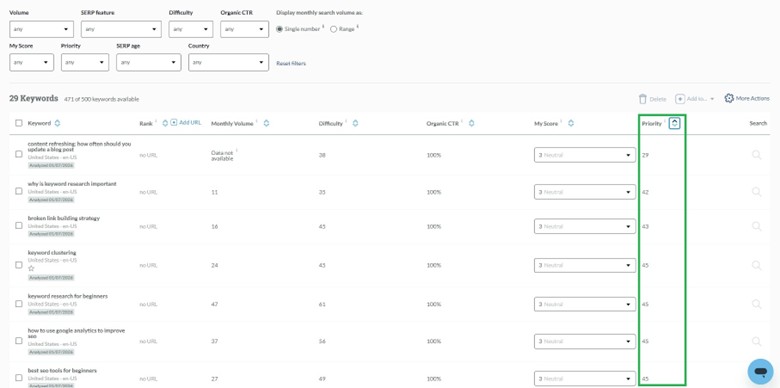Star the keyword clustering keyword
The image size is (780, 388).
pos(31,269)
